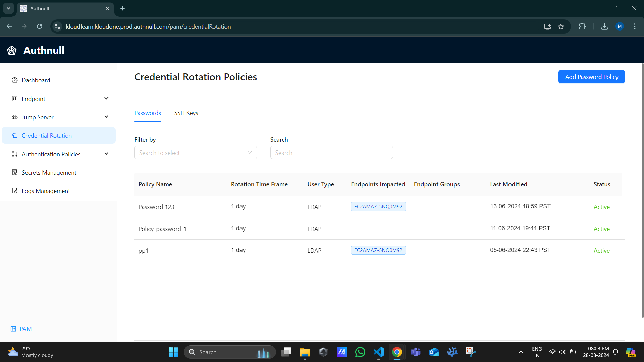This screenshot has height=362, width=644.
Task: Toggle Active status for pp1 policy
Action: (x=601, y=250)
